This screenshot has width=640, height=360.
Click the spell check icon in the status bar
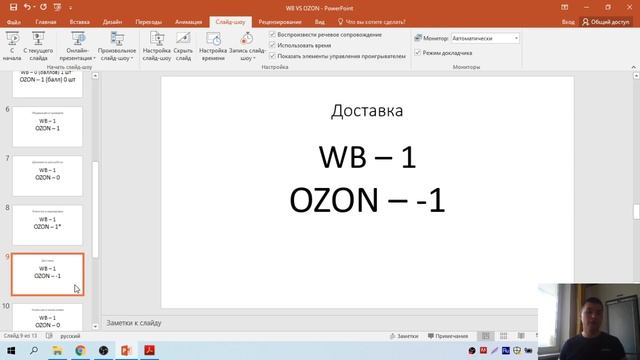tap(49, 336)
